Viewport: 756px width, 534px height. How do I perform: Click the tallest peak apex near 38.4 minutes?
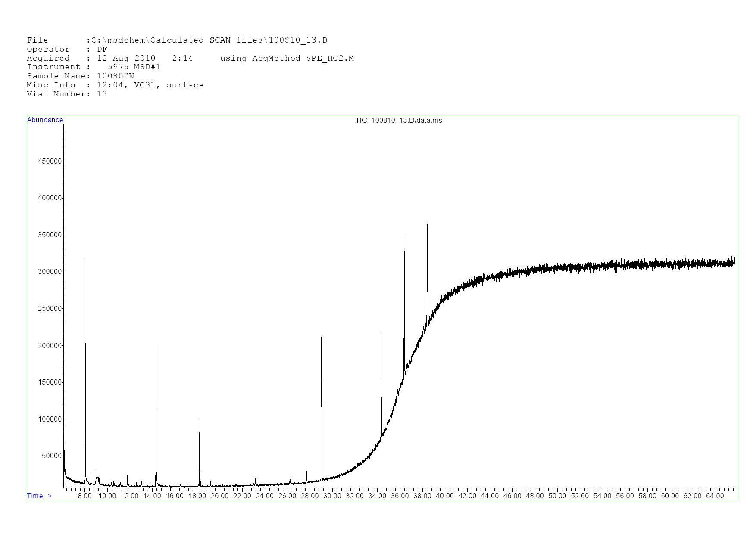[x=427, y=224]
